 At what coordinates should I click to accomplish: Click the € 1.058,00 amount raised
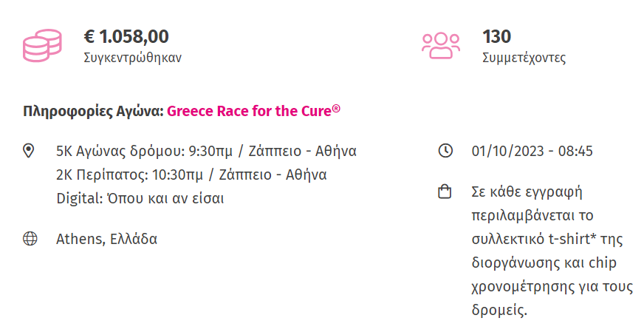126,35
